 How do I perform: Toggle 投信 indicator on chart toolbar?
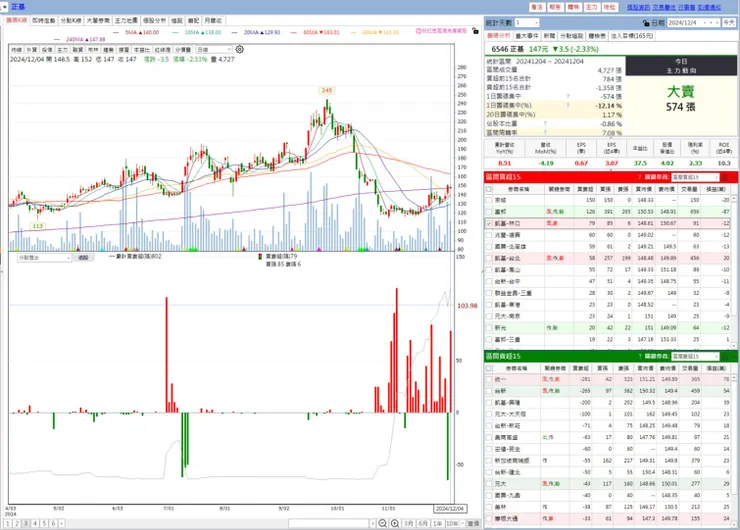pos(47,50)
